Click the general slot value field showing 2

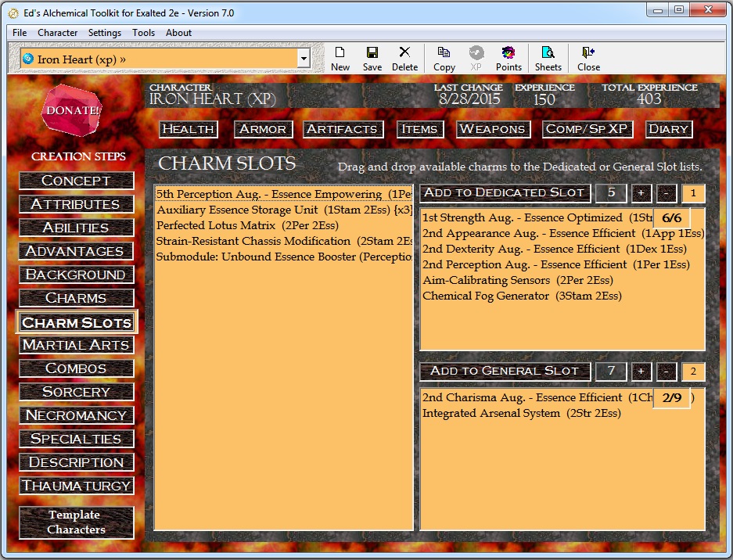click(x=693, y=372)
